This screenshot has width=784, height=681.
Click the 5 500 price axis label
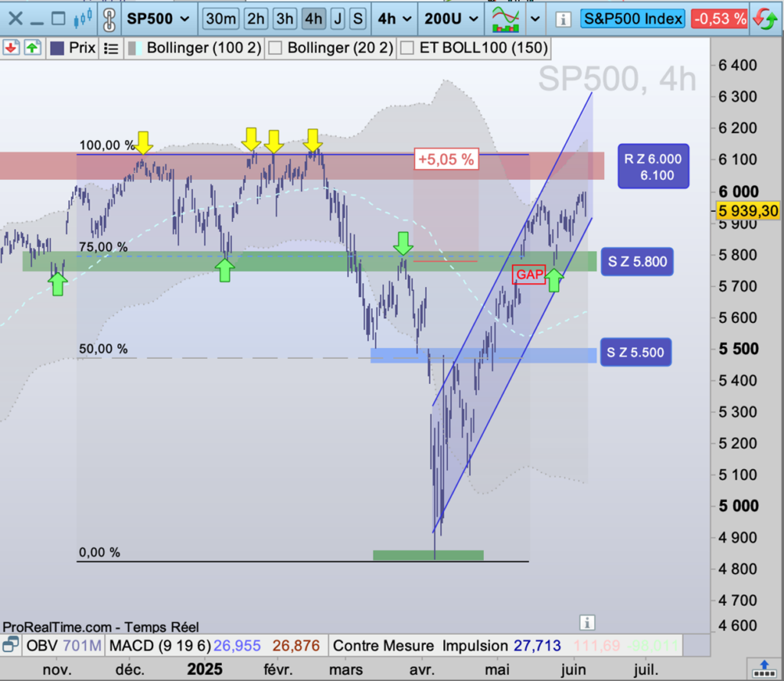pyautogui.click(x=739, y=349)
